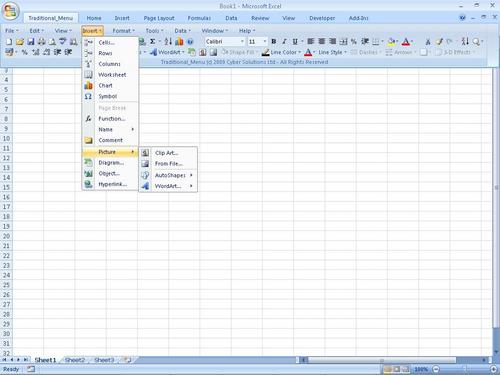500x375 pixels.
Task: Click the zoom slider in status bar
Action: (x=465, y=369)
